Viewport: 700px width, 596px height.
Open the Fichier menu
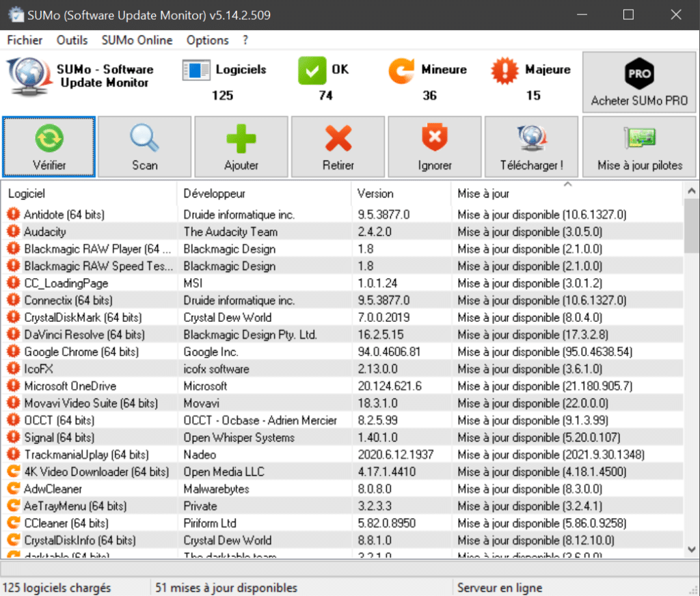[25, 40]
